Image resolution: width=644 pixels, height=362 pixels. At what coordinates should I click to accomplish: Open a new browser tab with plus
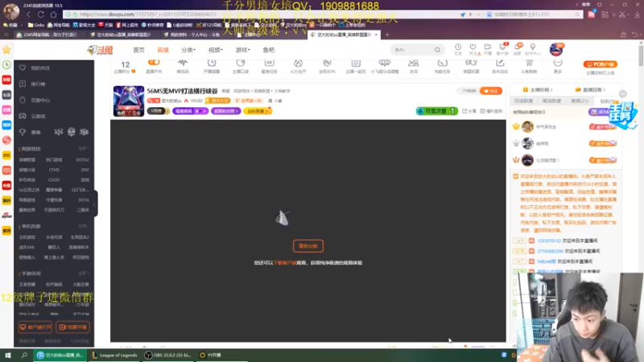pos(387,35)
